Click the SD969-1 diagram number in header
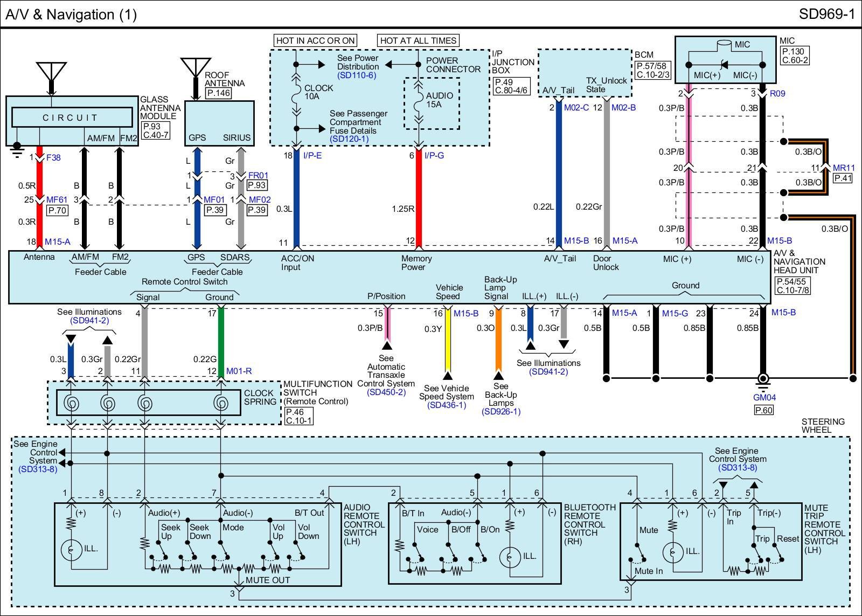862x616 pixels. pyautogui.click(x=826, y=14)
